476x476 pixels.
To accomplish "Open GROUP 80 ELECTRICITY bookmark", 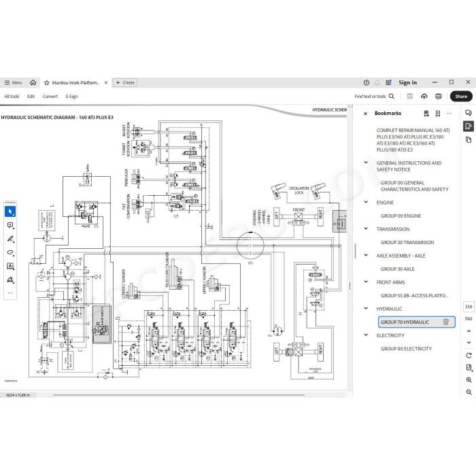I will point(406,349).
